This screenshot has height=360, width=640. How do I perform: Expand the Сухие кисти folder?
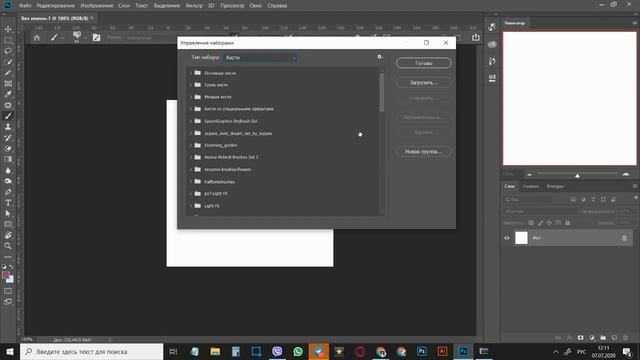coord(191,85)
